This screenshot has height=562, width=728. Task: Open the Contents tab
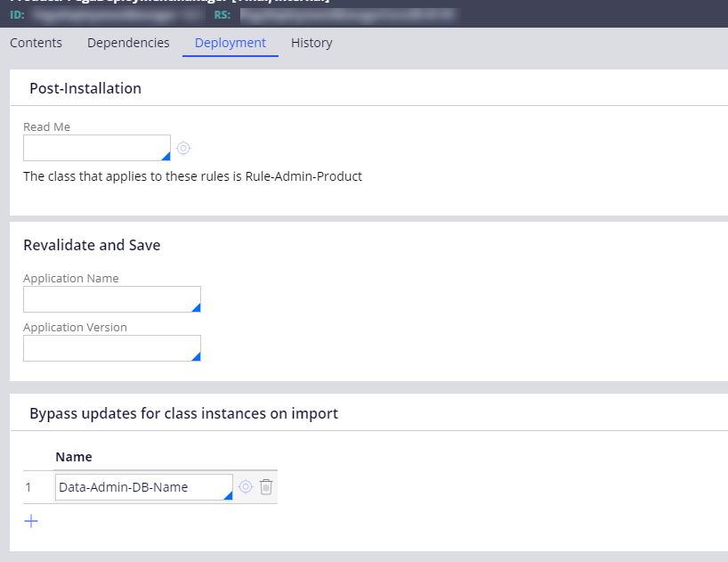[x=36, y=43]
